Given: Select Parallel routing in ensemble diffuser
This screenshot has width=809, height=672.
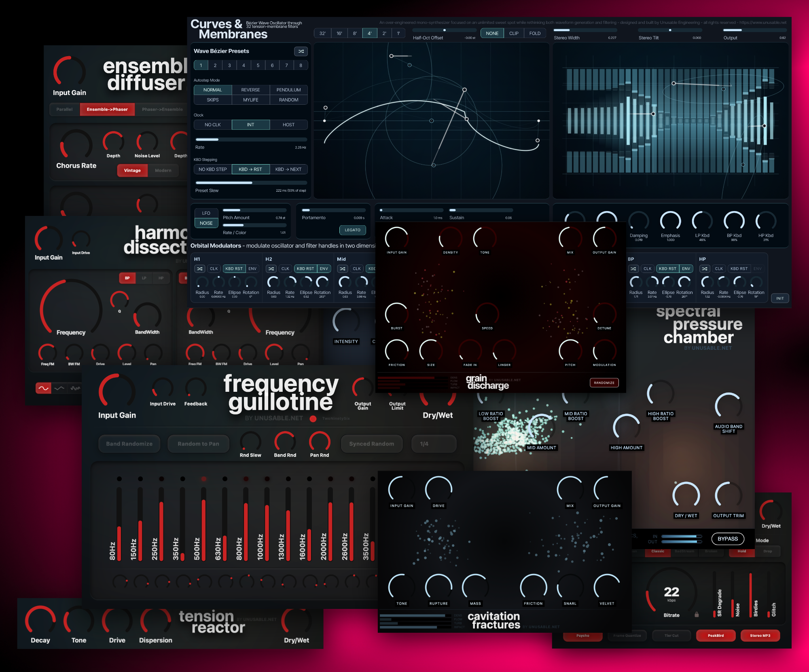Looking at the screenshot, I should click(x=65, y=110).
